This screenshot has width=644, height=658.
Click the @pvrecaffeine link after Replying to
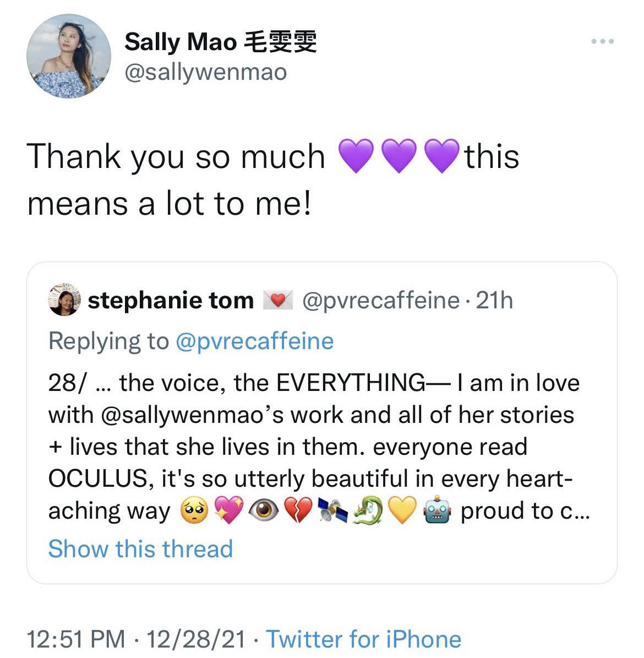pyautogui.click(x=254, y=341)
